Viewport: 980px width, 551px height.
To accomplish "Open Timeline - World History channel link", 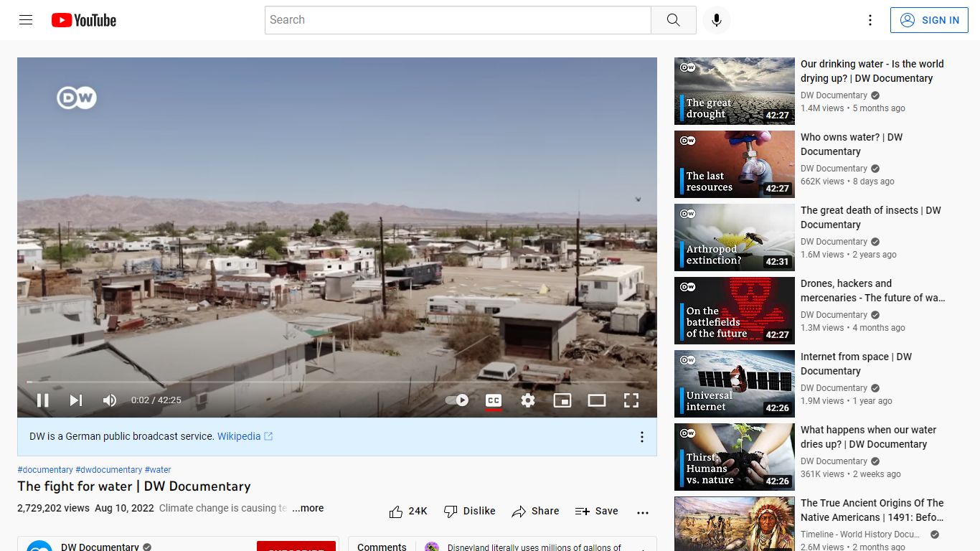I will 860,534.
